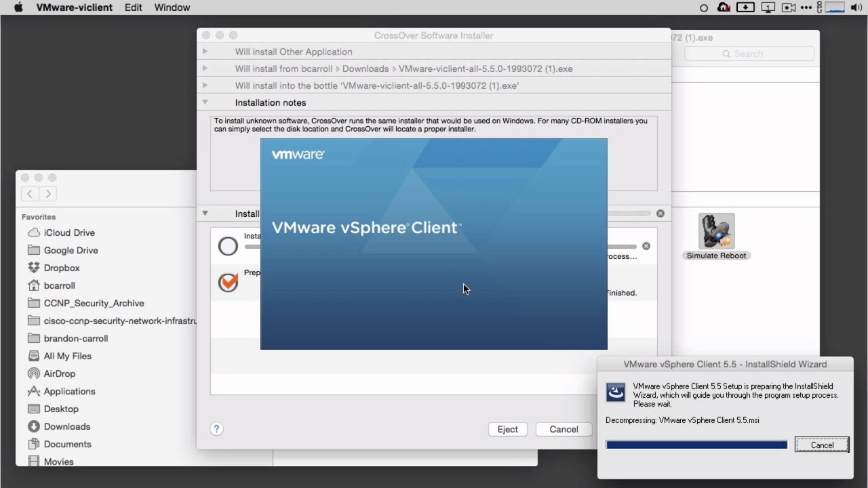The width and height of the screenshot is (868, 488).
Task: Click the 'Finished.' status text
Action: (622, 293)
